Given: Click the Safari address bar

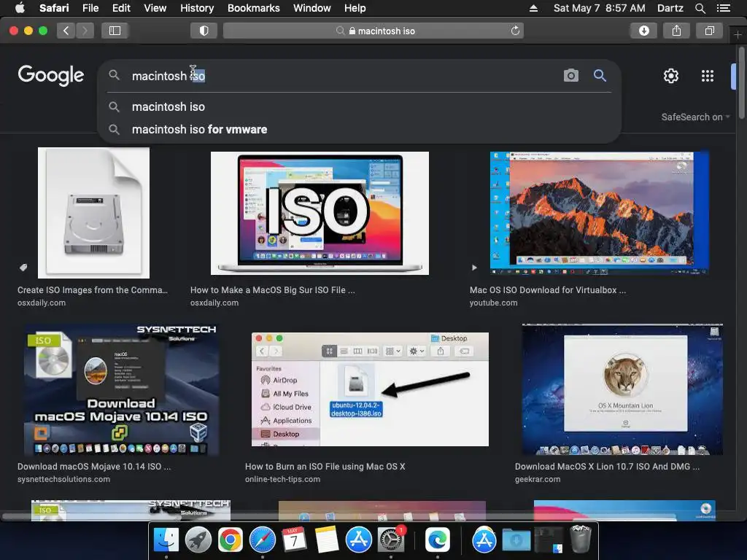Looking at the screenshot, I should (373, 31).
